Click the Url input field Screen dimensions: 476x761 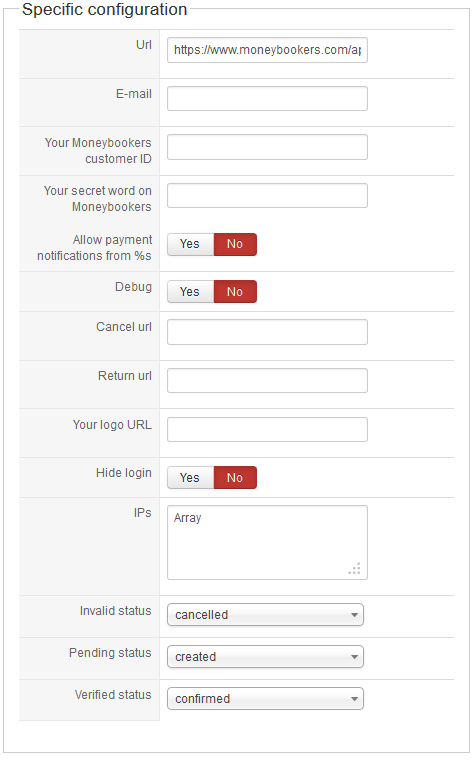tap(267, 50)
